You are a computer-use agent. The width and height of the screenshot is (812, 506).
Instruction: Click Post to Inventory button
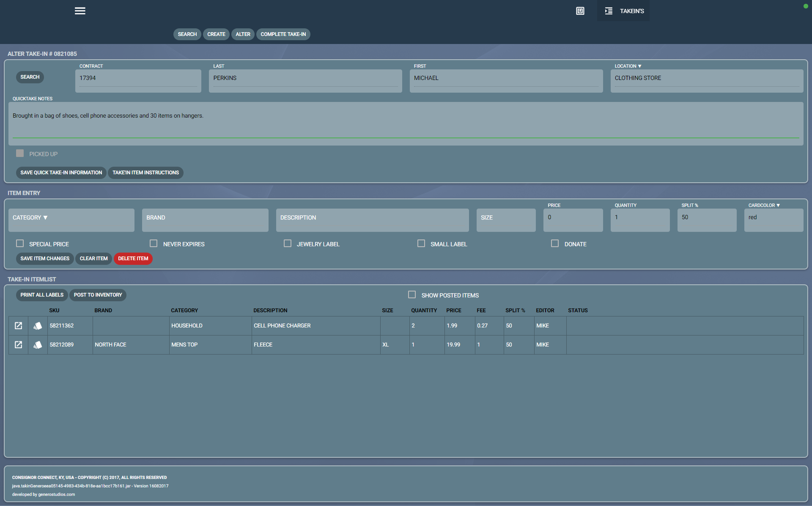[98, 295]
